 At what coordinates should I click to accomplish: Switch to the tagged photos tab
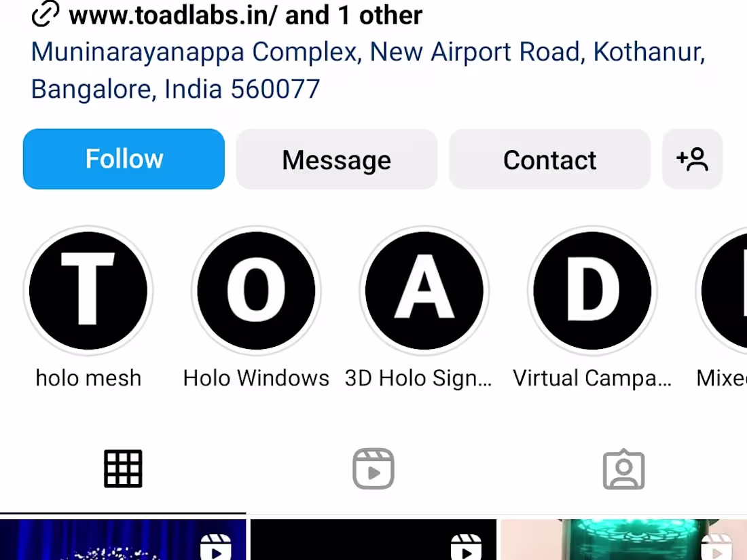[623, 468]
